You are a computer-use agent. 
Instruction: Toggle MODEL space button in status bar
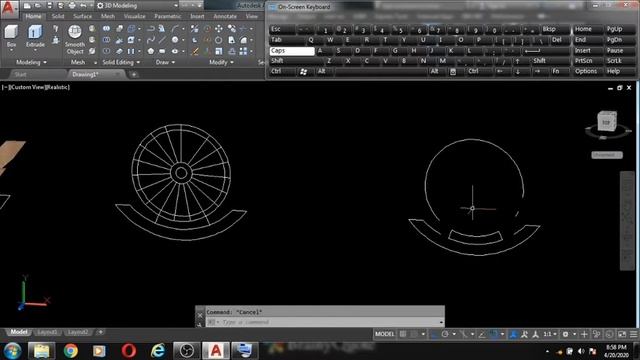pyautogui.click(x=384, y=334)
